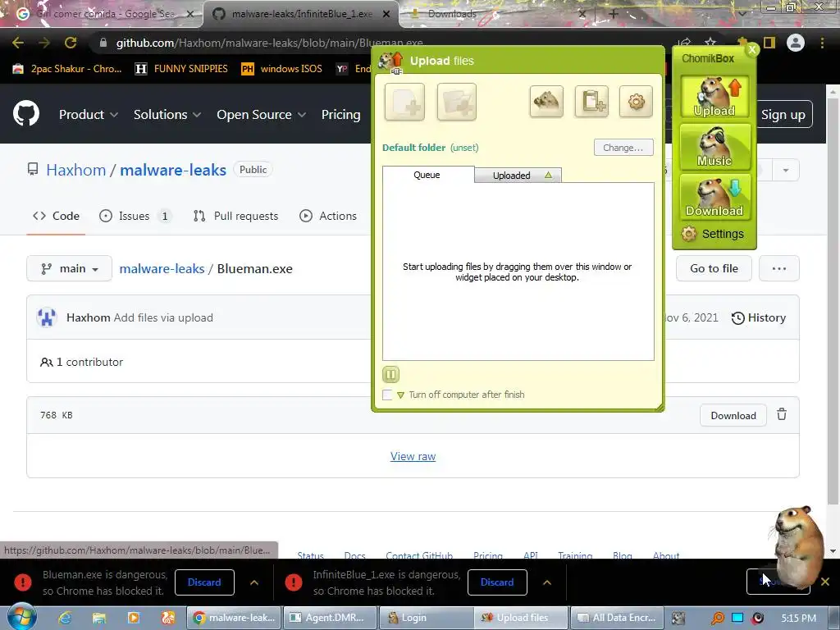
Task: Click the Windows Start orb
Action: click(x=21, y=617)
